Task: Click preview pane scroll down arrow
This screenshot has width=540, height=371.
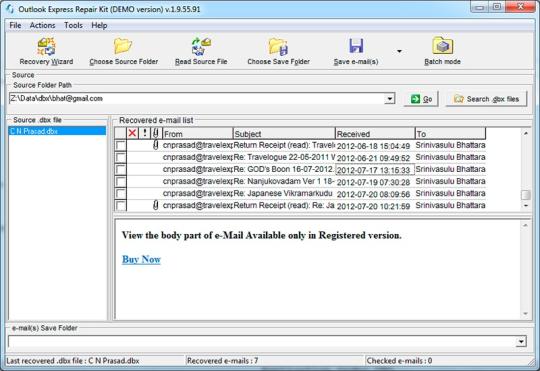Action: tap(526, 313)
